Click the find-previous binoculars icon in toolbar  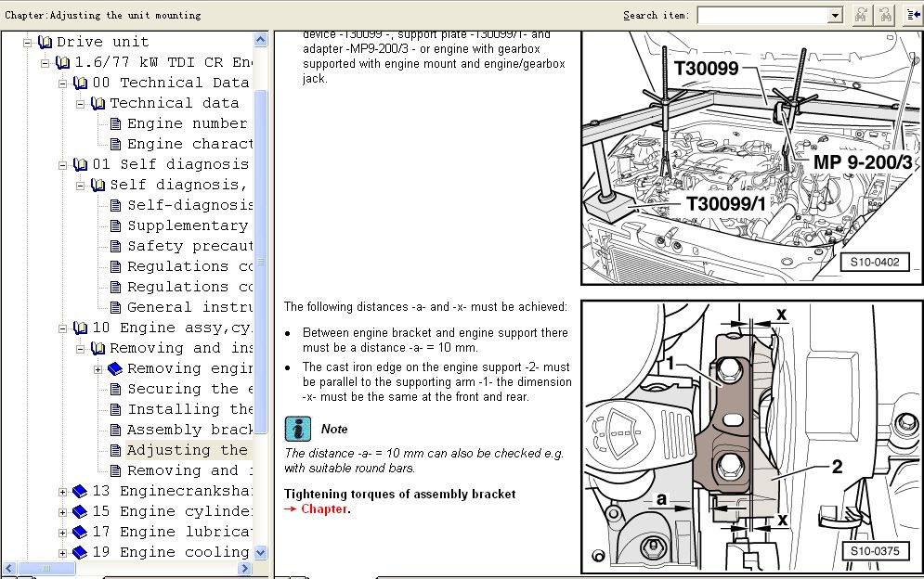tap(885, 15)
